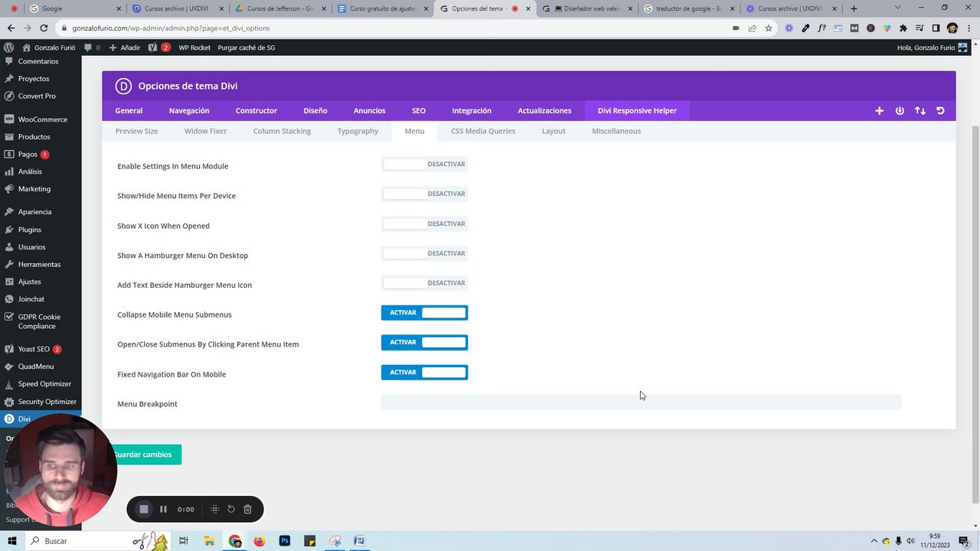Show hidden icons in the system tray
The height and width of the screenshot is (551, 980).
coord(874,541)
